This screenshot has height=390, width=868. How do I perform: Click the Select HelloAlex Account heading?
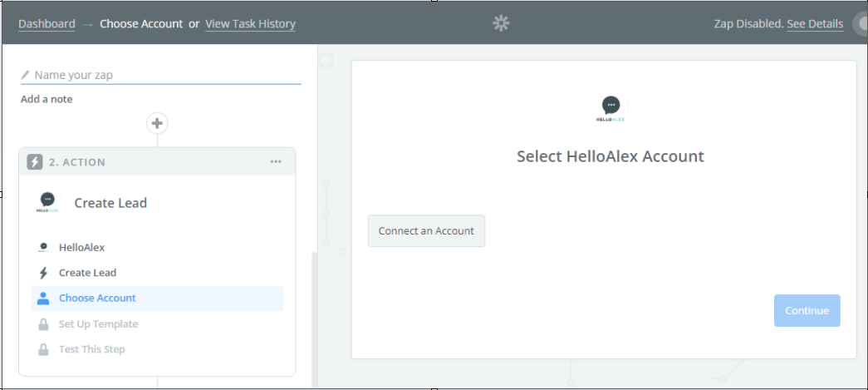tap(611, 156)
